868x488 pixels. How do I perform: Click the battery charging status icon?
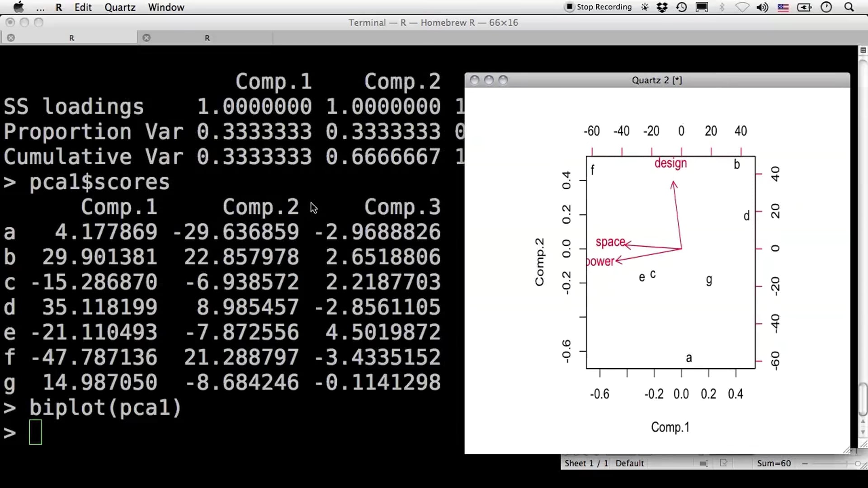(x=804, y=7)
